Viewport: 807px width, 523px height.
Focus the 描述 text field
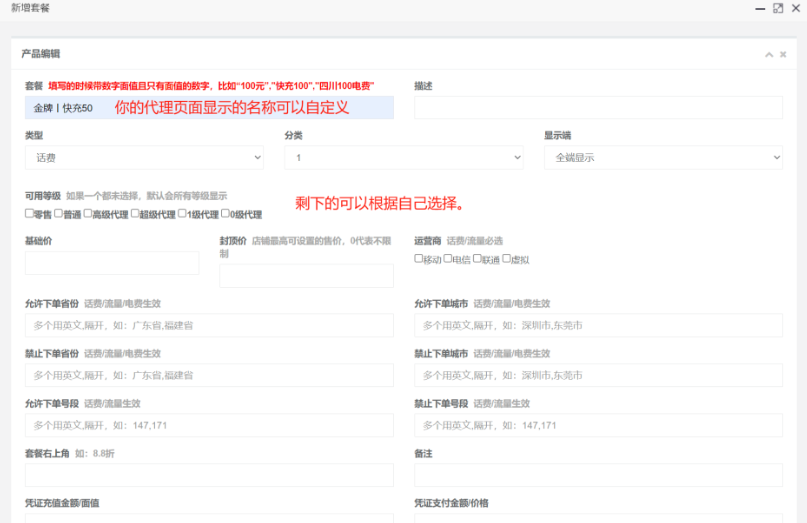click(598, 107)
